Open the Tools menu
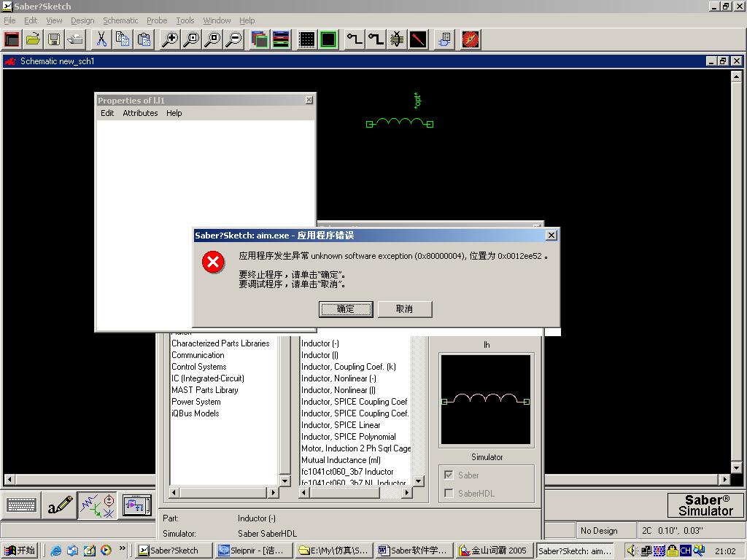The image size is (747, 560). pos(185,20)
